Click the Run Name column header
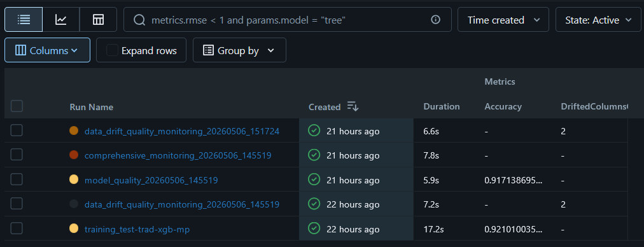This screenshot has width=644, height=247. pos(91,107)
